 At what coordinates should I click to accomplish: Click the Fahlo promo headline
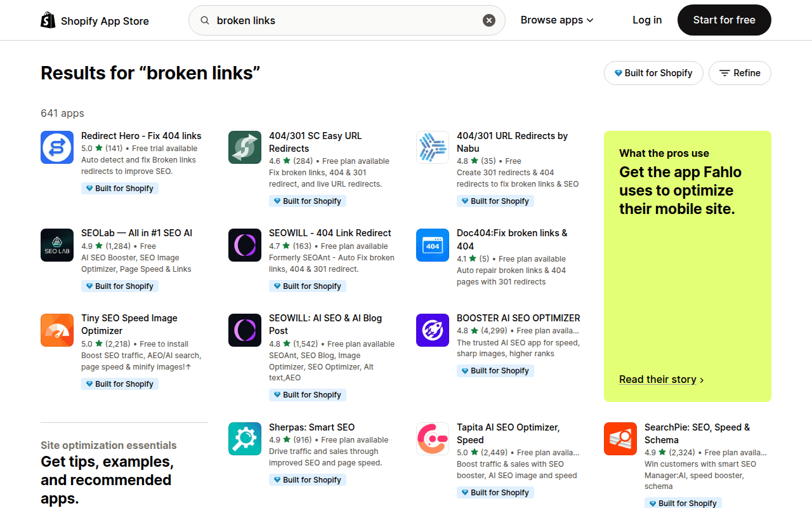[681, 190]
